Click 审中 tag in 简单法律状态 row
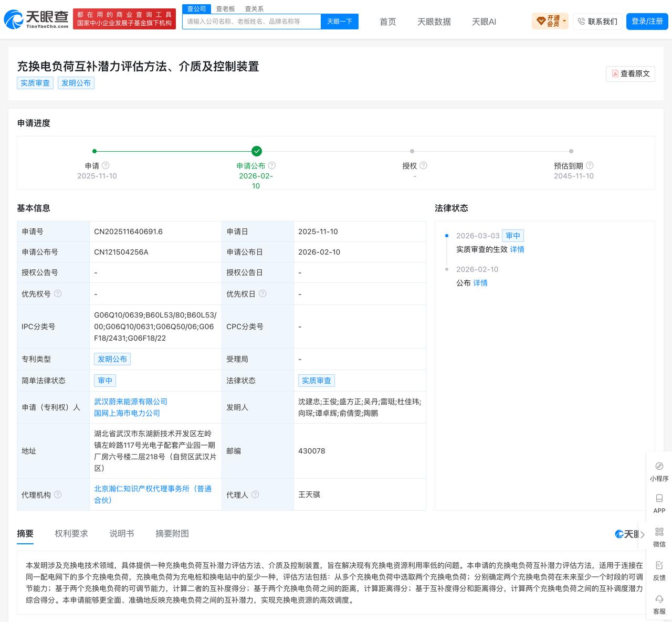Screen dimensions: 672x622 coord(105,381)
